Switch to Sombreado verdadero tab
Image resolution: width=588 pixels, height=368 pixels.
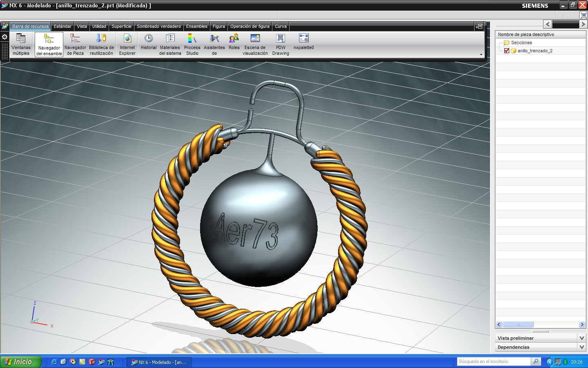click(158, 26)
